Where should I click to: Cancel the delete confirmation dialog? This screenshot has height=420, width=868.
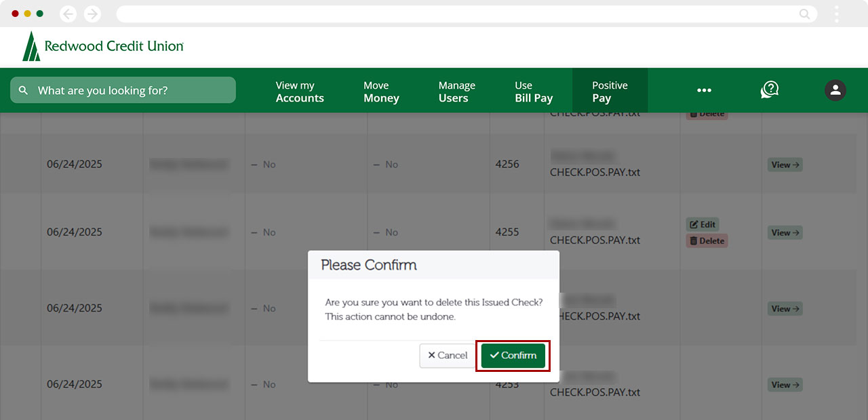448,356
